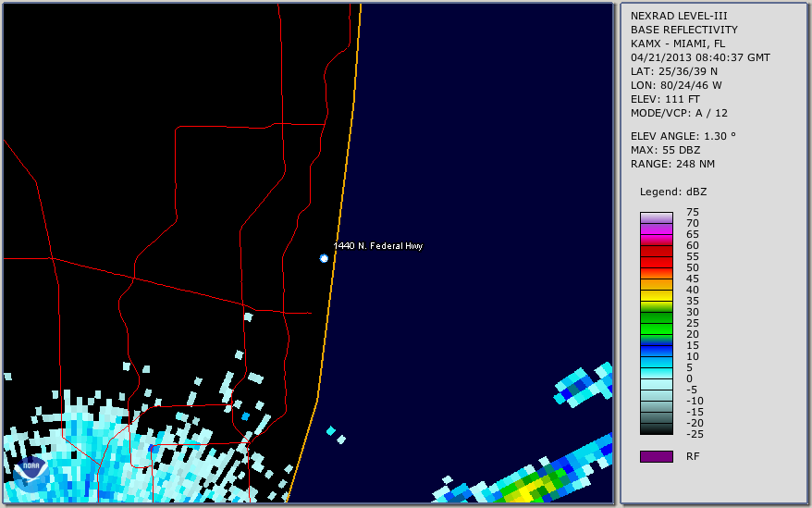Select the NEXRAD LEVEL-III title text

pyautogui.click(x=679, y=16)
